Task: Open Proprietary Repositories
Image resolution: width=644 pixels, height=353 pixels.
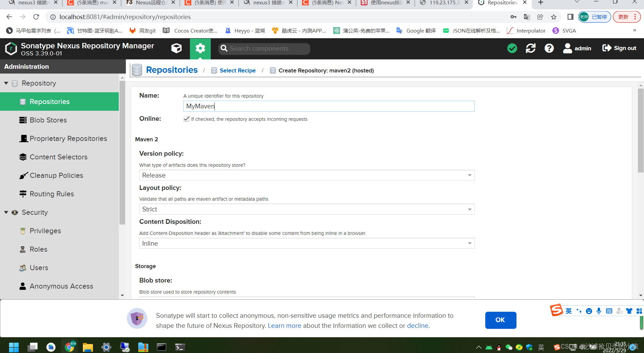Action: pyautogui.click(x=59, y=139)
